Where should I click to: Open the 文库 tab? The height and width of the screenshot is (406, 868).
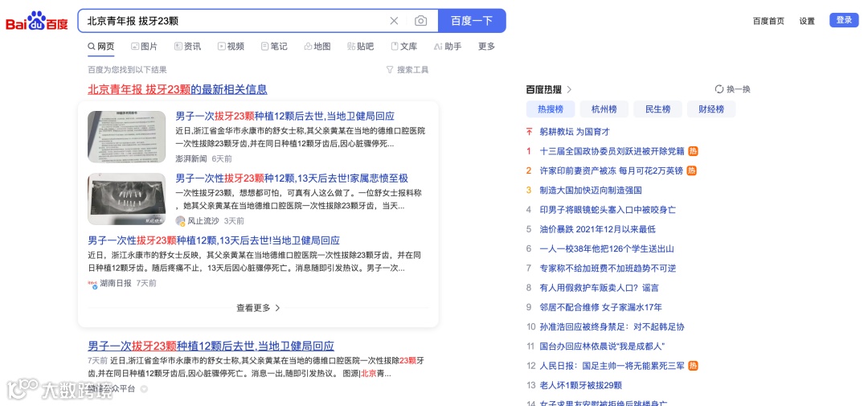pyautogui.click(x=404, y=47)
